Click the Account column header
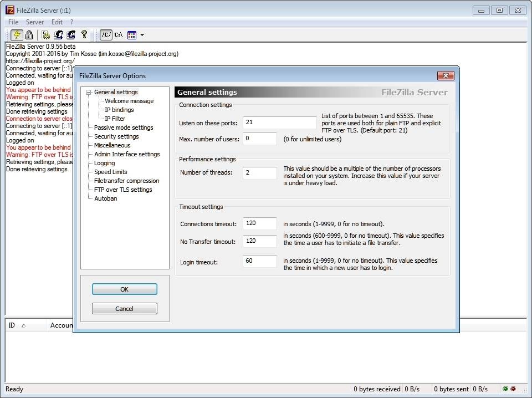 point(61,325)
